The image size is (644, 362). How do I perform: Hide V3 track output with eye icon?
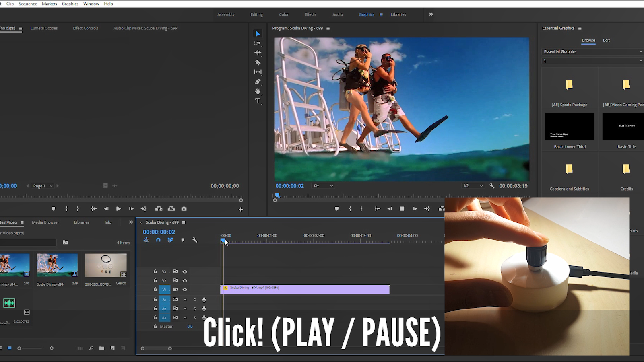[x=185, y=271]
